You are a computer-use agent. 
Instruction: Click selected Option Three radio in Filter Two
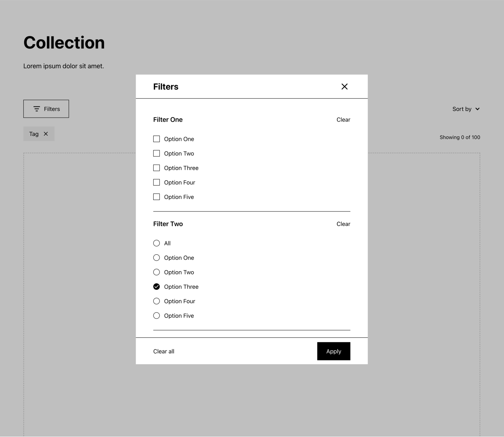(157, 287)
